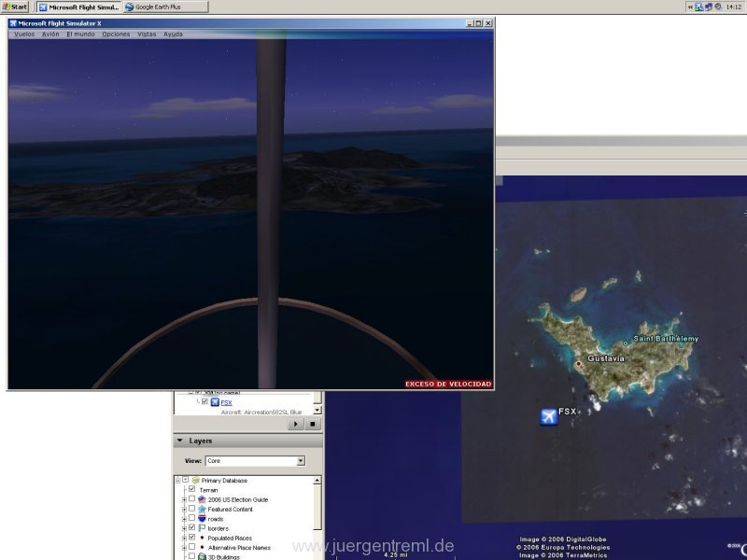Click the system clock 14:12
The height and width of the screenshot is (560, 747).
coord(734,7)
